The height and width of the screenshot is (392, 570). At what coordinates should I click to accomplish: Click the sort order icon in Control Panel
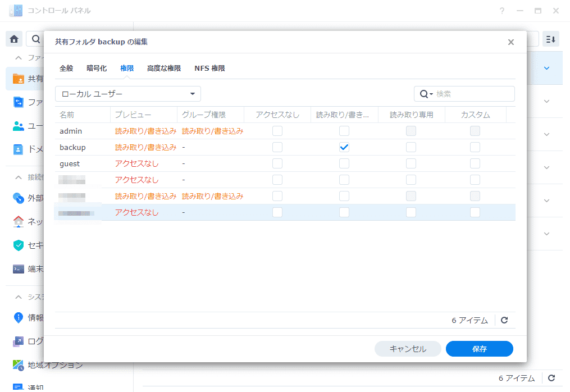coord(551,39)
